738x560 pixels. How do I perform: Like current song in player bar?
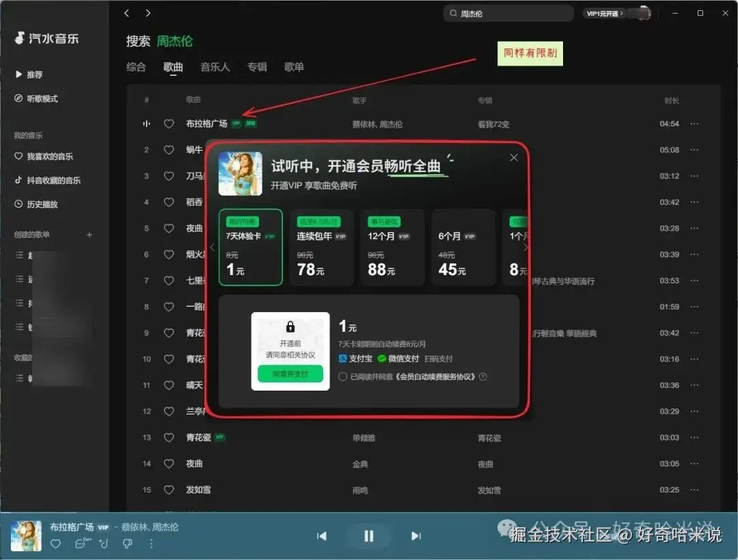pyautogui.click(x=55, y=544)
